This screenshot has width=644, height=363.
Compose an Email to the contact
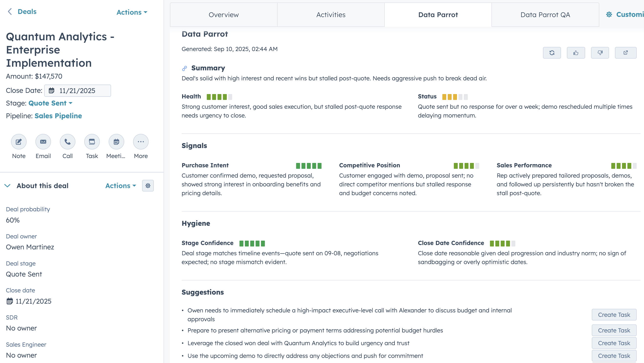[43, 142]
